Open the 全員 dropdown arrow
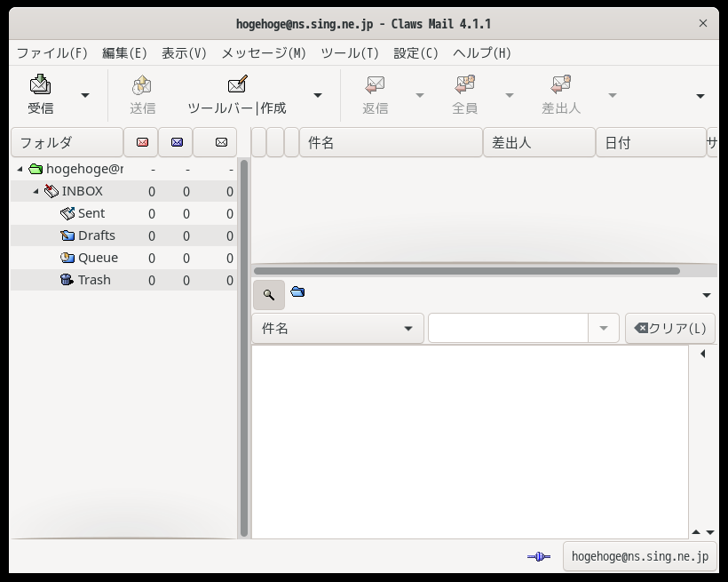Viewport: 728px width, 582px height. 510,95
